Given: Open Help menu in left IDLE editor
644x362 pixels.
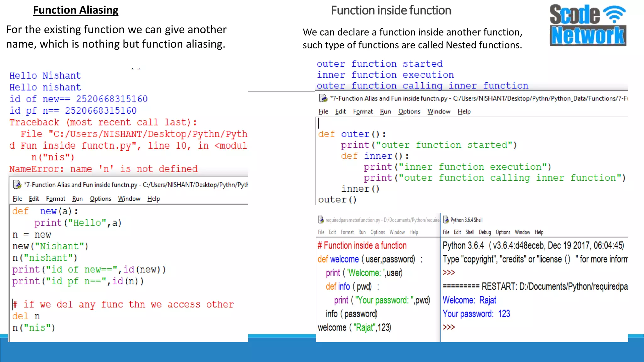Looking at the screenshot, I should click(153, 199).
